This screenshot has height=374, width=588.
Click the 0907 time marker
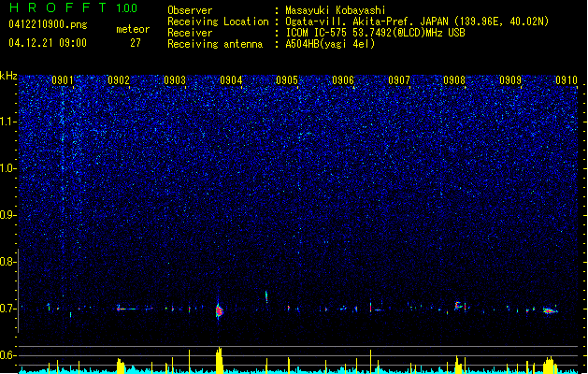[x=399, y=80]
